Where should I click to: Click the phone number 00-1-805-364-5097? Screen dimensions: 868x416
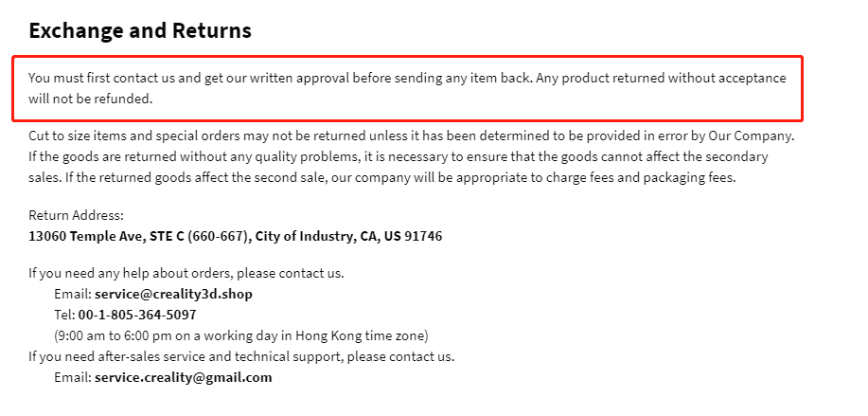(137, 315)
